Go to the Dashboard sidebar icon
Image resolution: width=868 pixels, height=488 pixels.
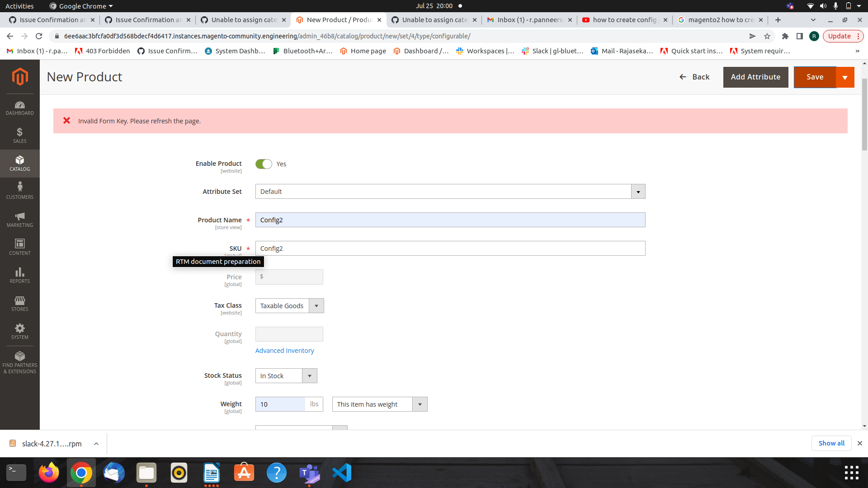pyautogui.click(x=19, y=108)
